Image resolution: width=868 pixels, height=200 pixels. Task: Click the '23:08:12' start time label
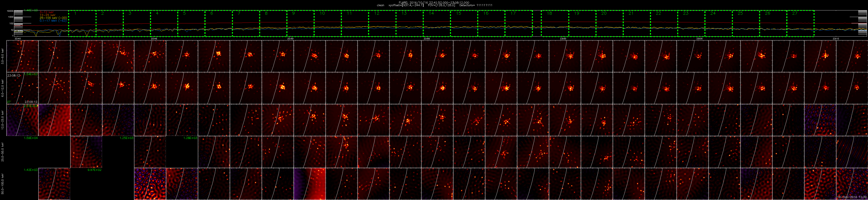[x=13, y=76]
